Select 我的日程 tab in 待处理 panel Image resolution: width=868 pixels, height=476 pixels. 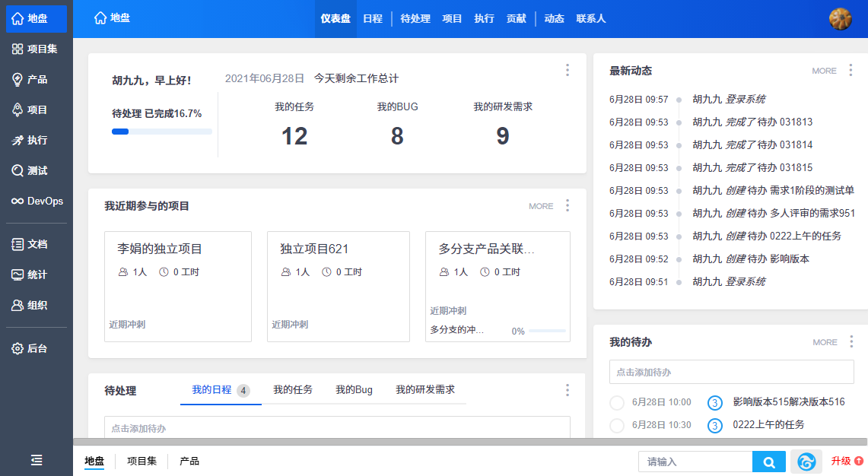(x=221, y=390)
